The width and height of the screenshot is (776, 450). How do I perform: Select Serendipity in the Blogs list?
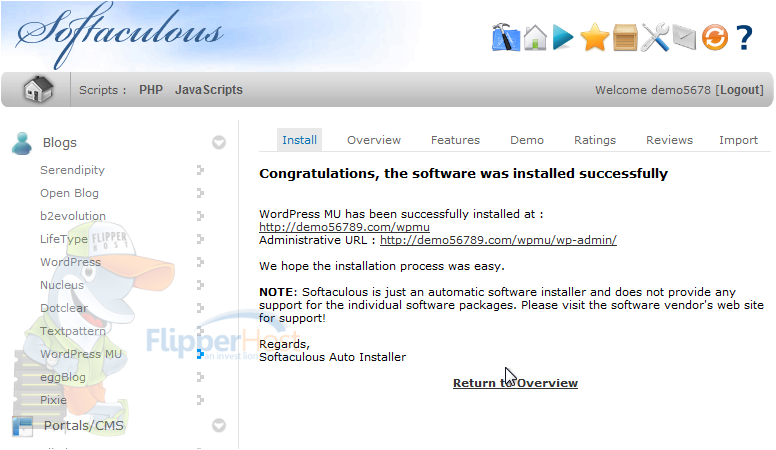pos(72,170)
